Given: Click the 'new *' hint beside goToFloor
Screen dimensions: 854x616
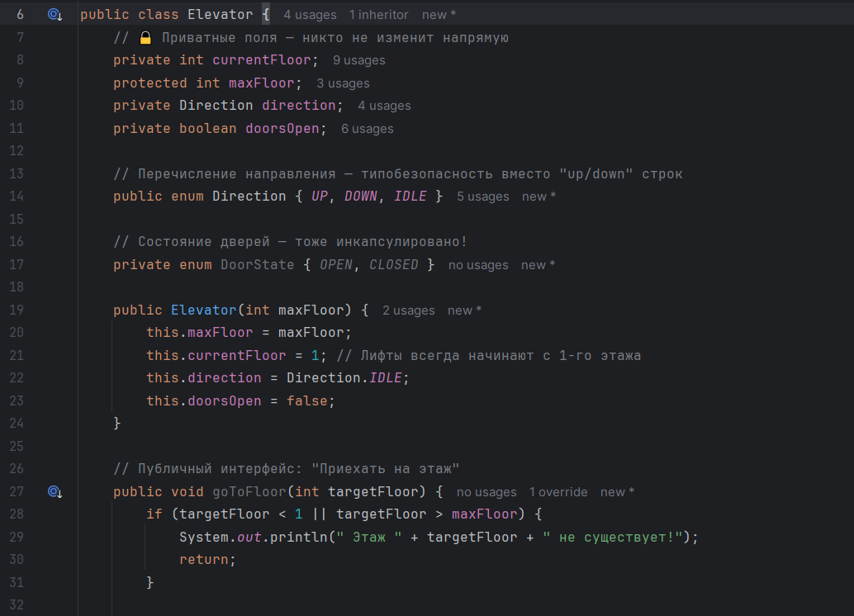Looking at the screenshot, I should click(x=617, y=492).
